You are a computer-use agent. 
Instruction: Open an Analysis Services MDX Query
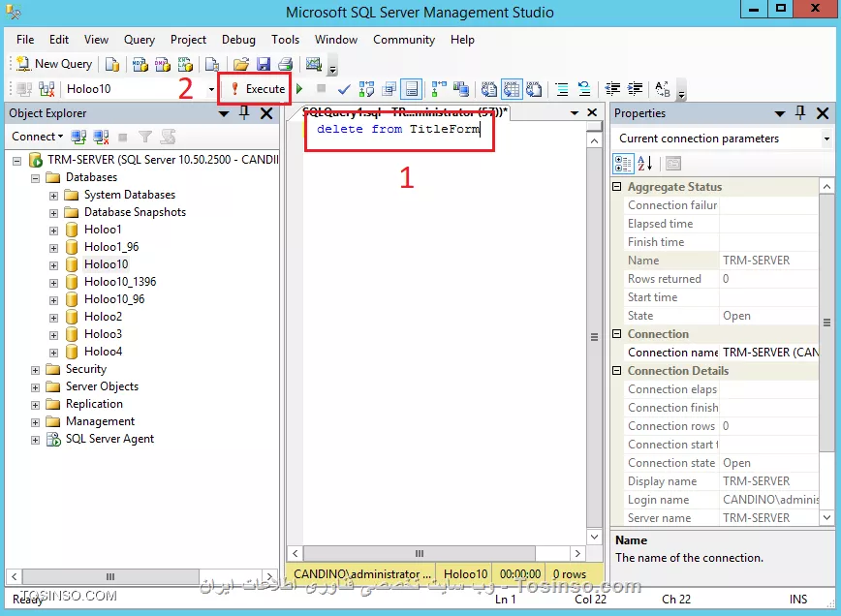(x=140, y=64)
